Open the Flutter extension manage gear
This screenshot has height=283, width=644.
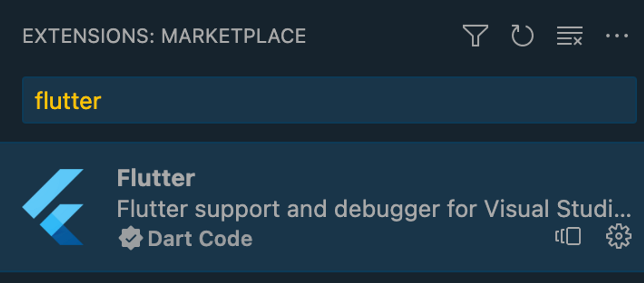(x=619, y=237)
